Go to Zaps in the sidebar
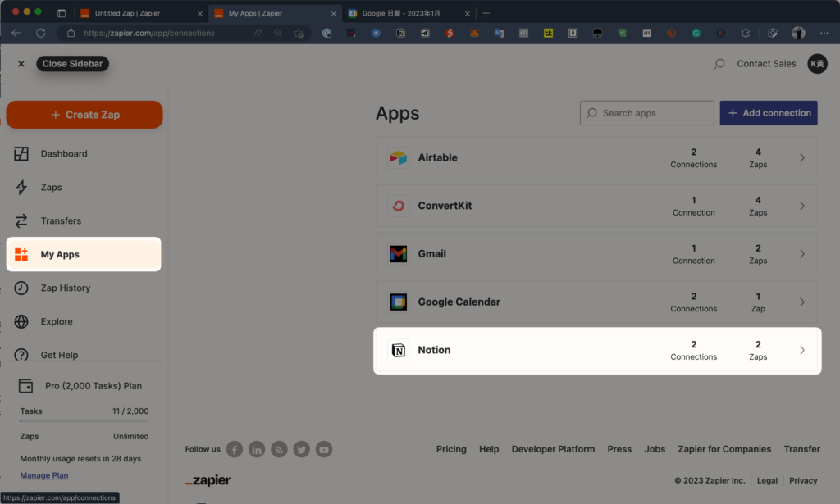Viewport: 840px width, 504px height. point(52,188)
